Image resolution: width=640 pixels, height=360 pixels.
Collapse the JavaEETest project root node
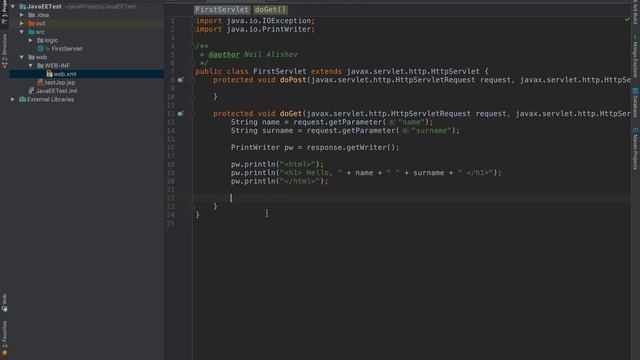point(13,7)
